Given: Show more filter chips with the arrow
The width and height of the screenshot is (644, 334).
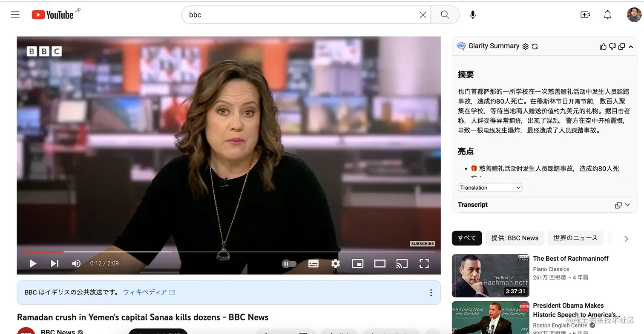Looking at the screenshot, I should click(626, 239).
